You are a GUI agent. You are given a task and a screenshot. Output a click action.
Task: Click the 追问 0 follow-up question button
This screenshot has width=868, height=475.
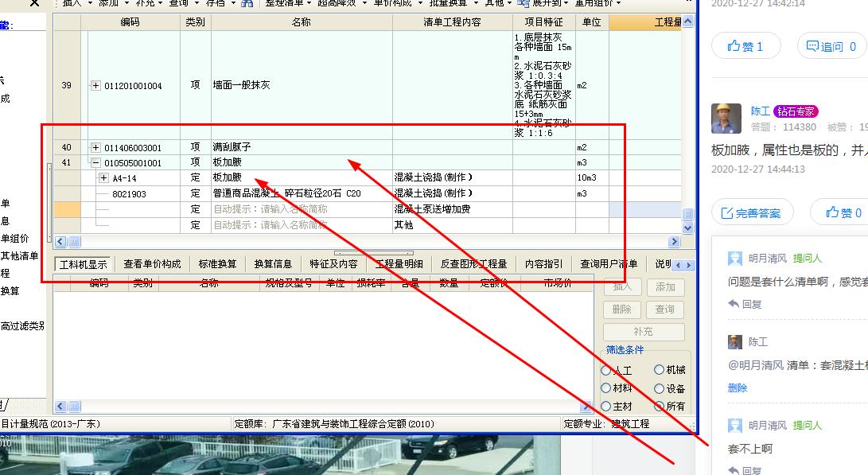click(831, 46)
